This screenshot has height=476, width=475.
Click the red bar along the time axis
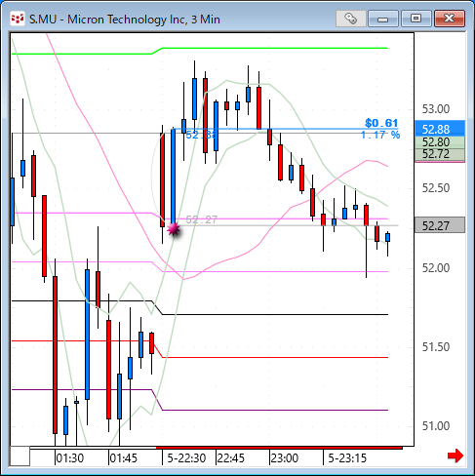click(279, 448)
